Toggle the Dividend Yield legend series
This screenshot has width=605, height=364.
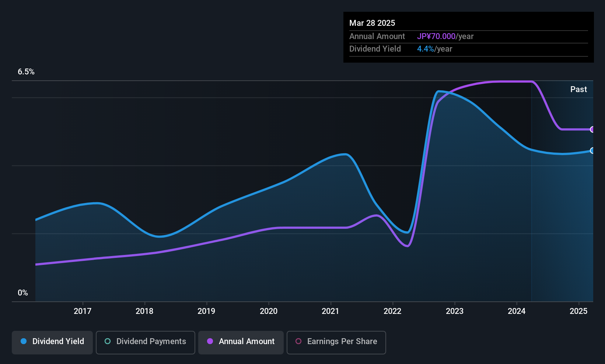[52, 342]
